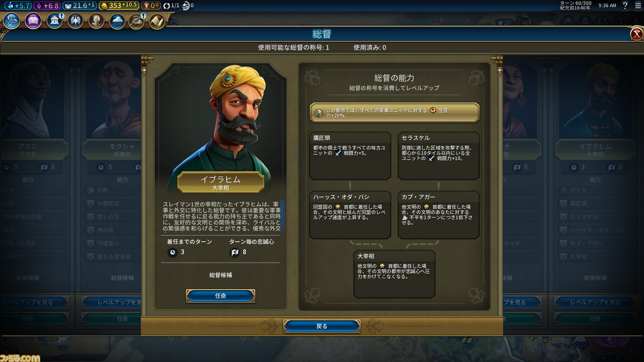The image size is (644, 362).
Task: Click the governor biography text scrollbar
Action: [x=283, y=215]
